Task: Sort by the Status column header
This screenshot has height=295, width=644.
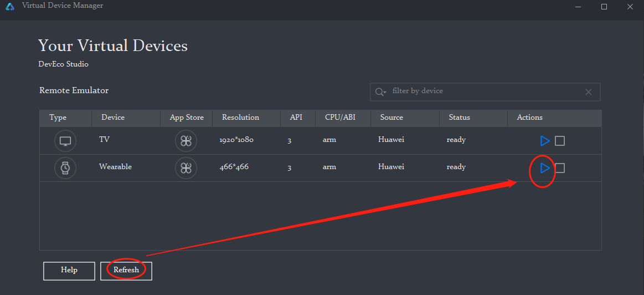Action: (x=459, y=118)
